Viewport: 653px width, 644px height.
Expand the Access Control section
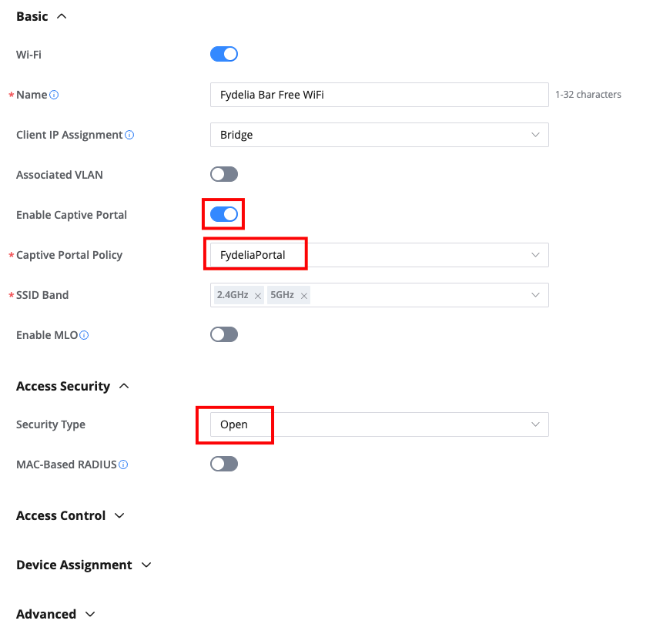(x=119, y=515)
